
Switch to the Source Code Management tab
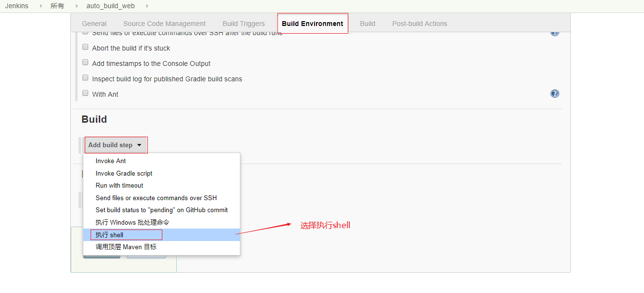coord(164,24)
